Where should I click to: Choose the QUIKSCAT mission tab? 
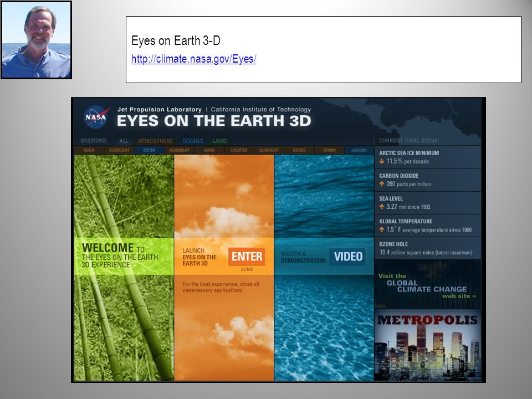[x=269, y=150]
